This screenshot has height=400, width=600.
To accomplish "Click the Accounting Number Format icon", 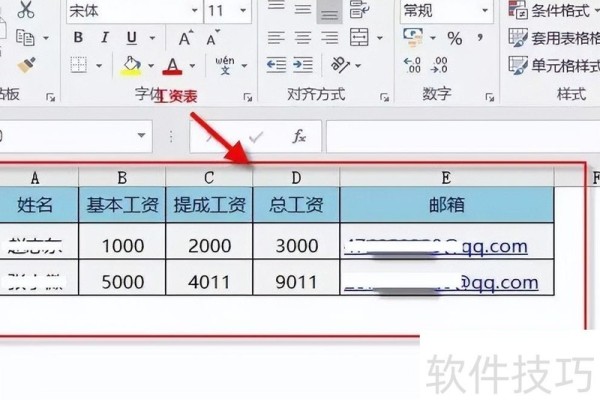I will pyautogui.click(x=413, y=38).
